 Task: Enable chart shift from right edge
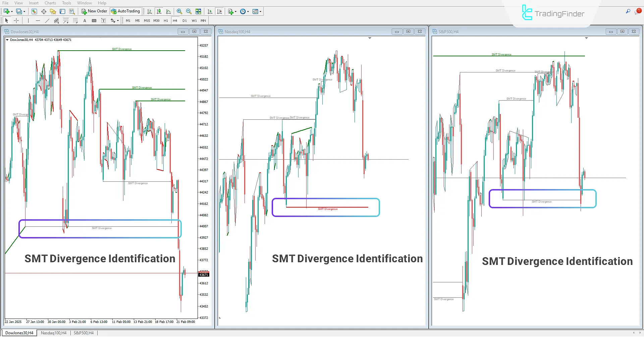click(x=220, y=11)
